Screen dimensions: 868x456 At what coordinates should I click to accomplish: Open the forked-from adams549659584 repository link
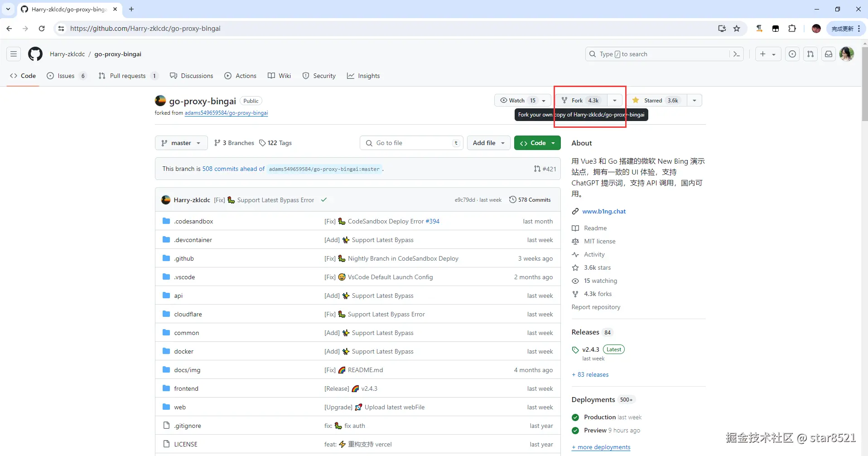pyautogui.click(x=226, y=113)
